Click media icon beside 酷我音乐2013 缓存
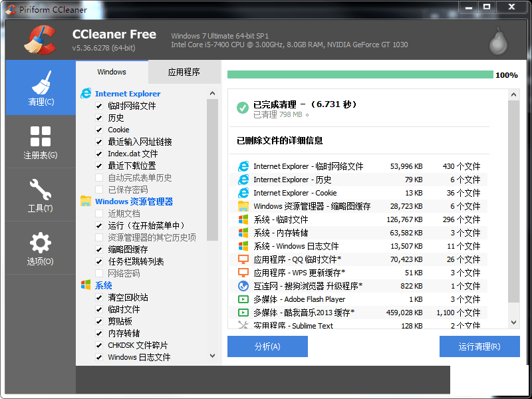This screenshot has width=532, height=399. pyautogui.click(x=243, y=313)
